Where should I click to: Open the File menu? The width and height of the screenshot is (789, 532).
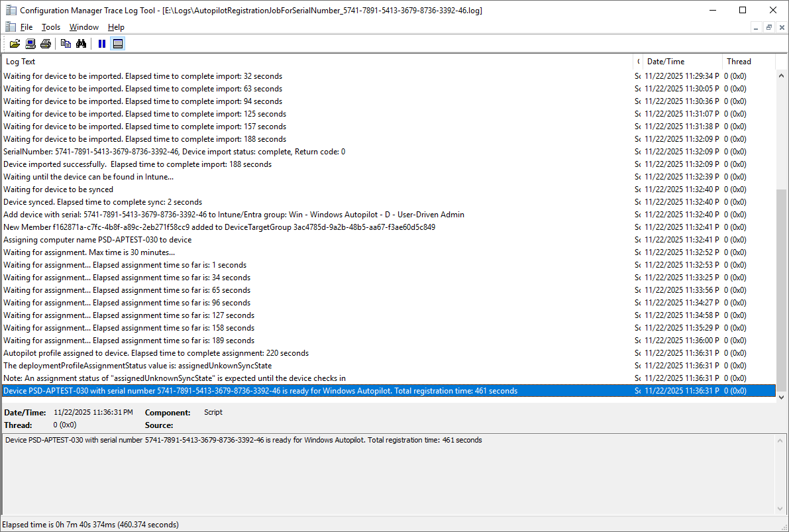tap(26, 27)
